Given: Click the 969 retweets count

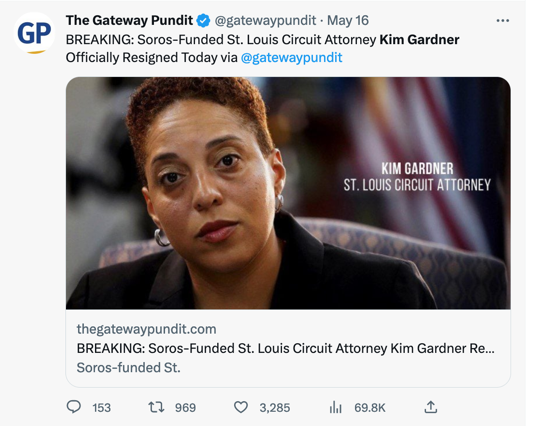Looking at the screenshot, I should click(x=185, y=408).
